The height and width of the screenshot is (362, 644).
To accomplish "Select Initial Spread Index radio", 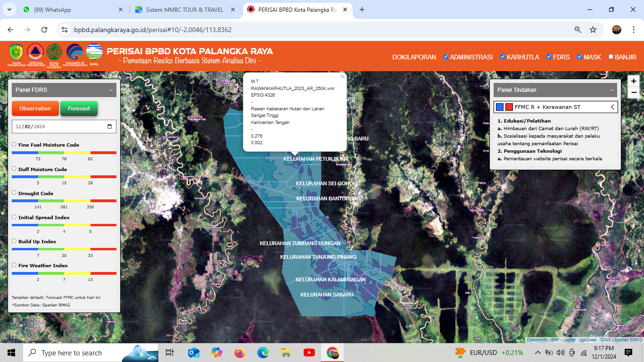I will click(14, 217).
